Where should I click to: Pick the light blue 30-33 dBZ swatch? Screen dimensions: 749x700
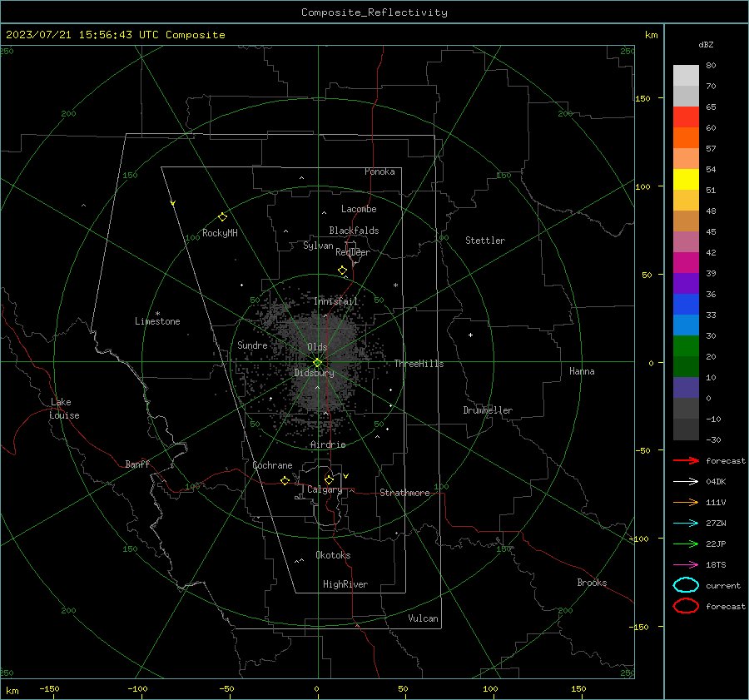tap(686, 325)
